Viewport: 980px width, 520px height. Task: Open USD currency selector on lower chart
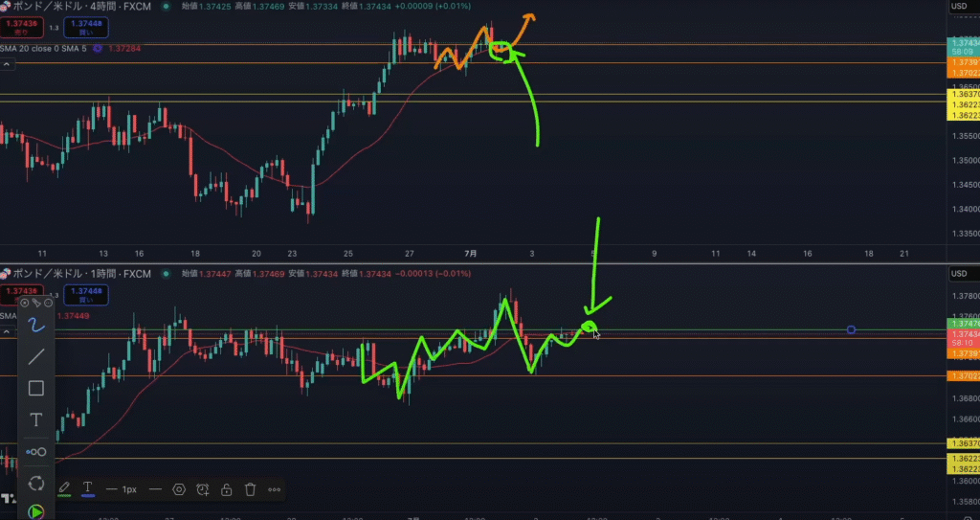point(959,274)
